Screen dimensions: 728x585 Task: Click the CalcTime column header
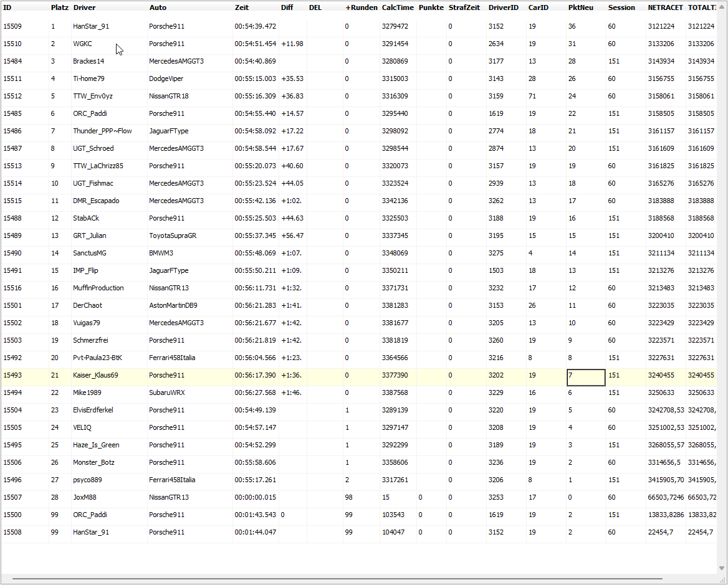[x=397, y=7]
